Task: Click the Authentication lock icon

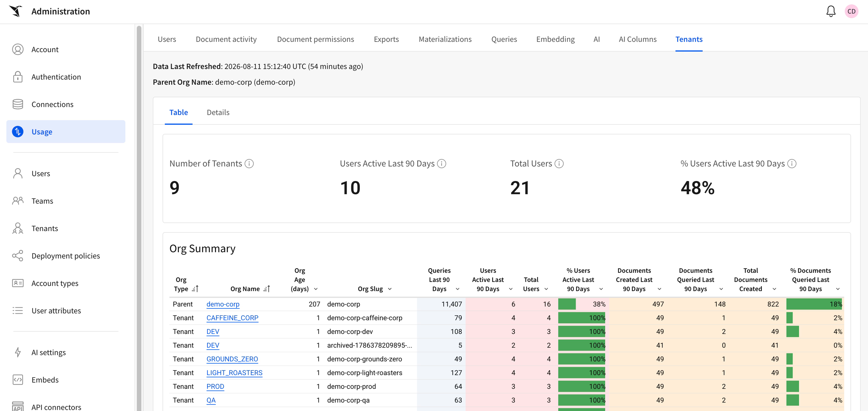Action: pos(18,77)
